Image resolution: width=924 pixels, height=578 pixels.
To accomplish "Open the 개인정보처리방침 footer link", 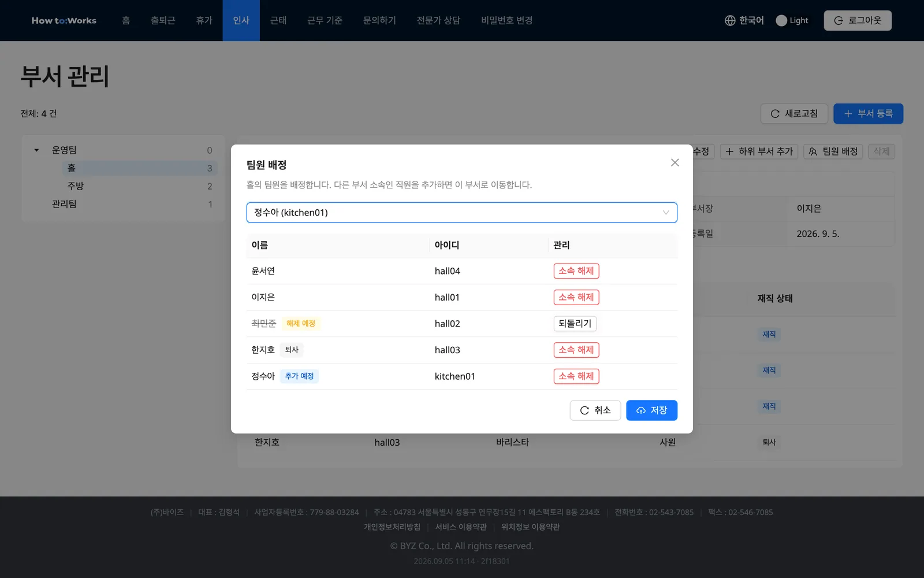I will (392, 527).
